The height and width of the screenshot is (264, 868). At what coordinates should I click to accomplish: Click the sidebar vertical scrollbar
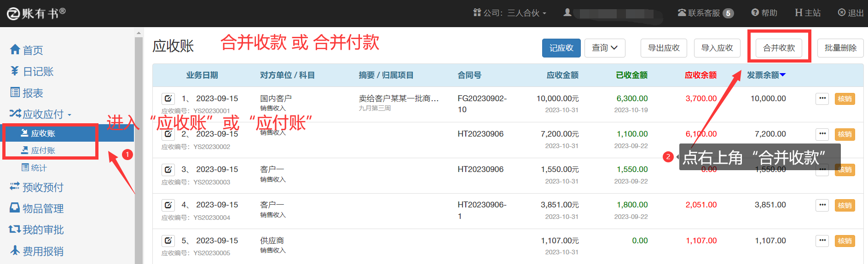pos(139,138)
